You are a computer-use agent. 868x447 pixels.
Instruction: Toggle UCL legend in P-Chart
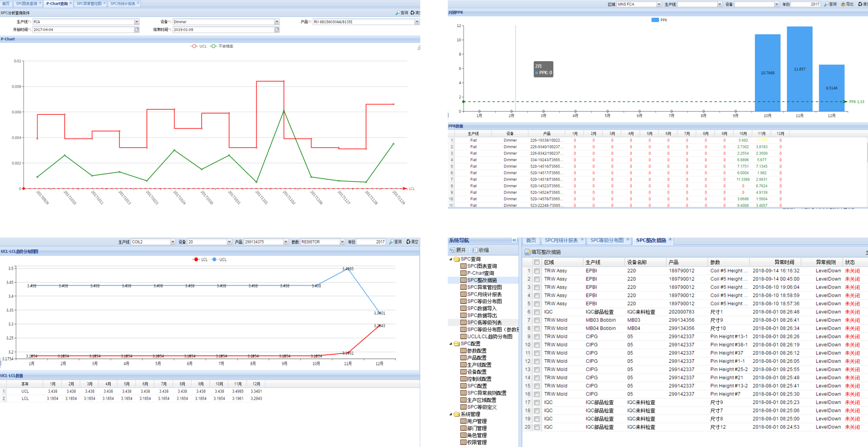coord(199,46)
